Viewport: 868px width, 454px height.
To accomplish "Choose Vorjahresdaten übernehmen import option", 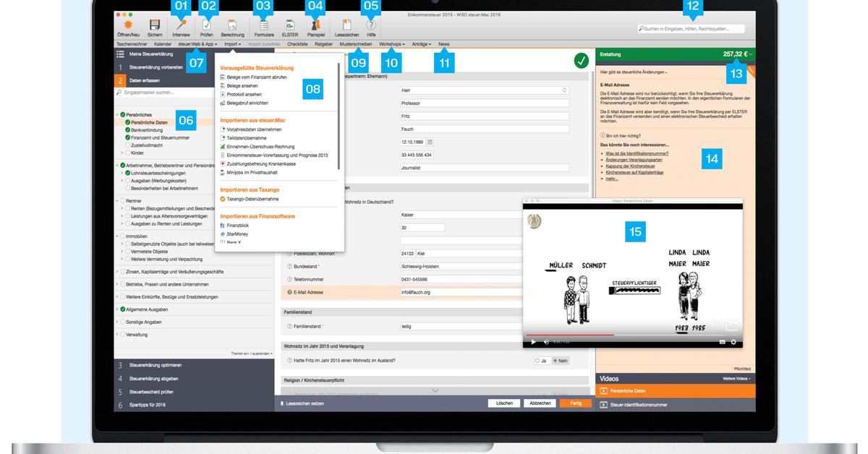I will [x=253, y=129].
